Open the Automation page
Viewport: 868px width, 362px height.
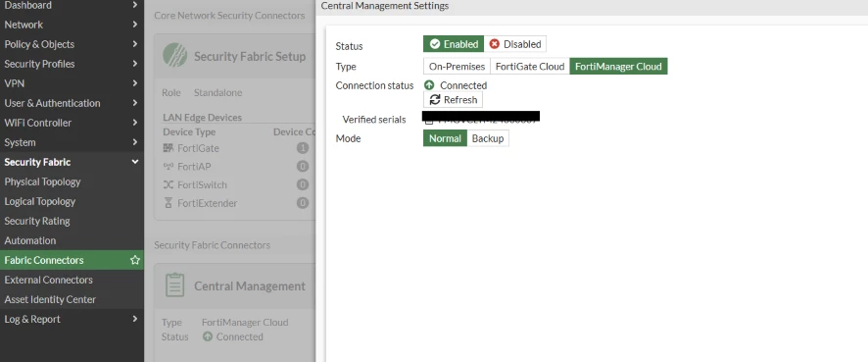point(72,240)
